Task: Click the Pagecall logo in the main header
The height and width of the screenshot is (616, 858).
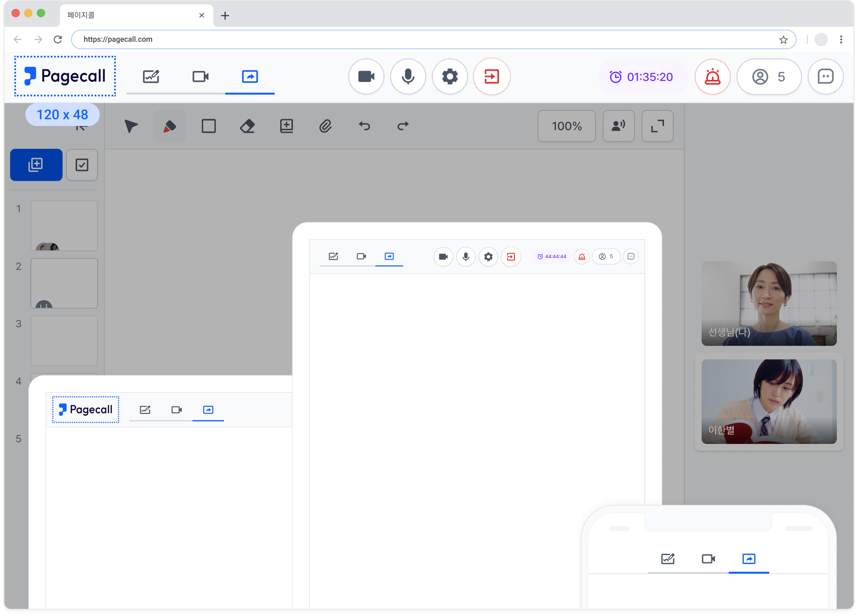Action: tap(65, 76)
